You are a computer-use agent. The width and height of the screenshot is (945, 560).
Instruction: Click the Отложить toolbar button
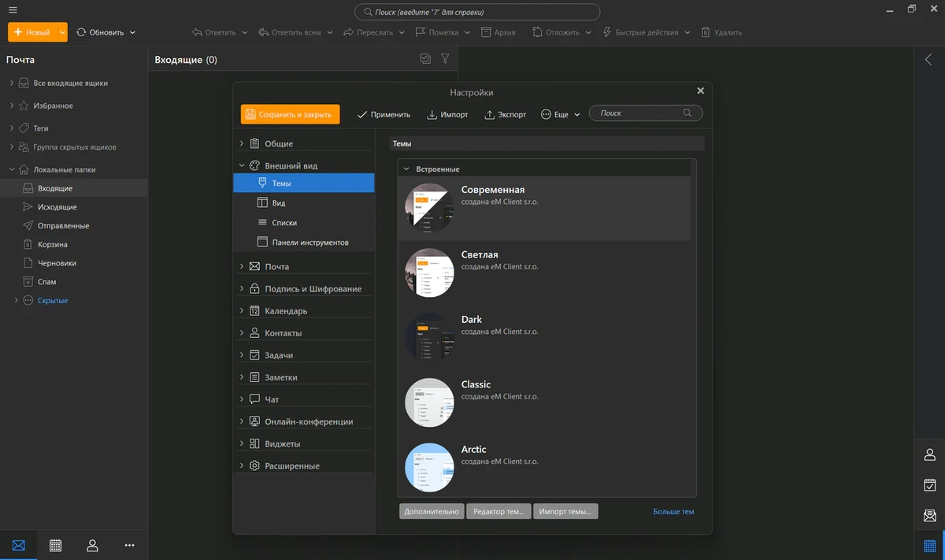556,32
